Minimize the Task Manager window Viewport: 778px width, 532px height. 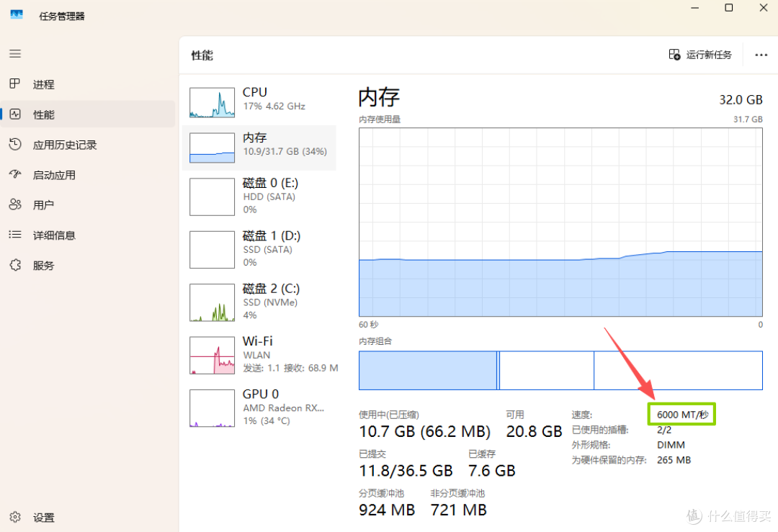point(694,7)
